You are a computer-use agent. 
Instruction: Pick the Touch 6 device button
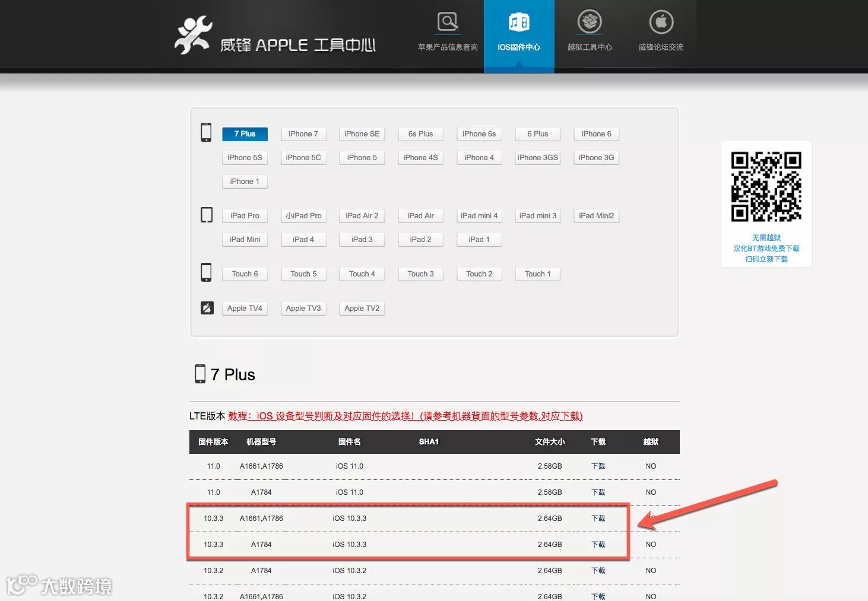(x=245, y=274)
